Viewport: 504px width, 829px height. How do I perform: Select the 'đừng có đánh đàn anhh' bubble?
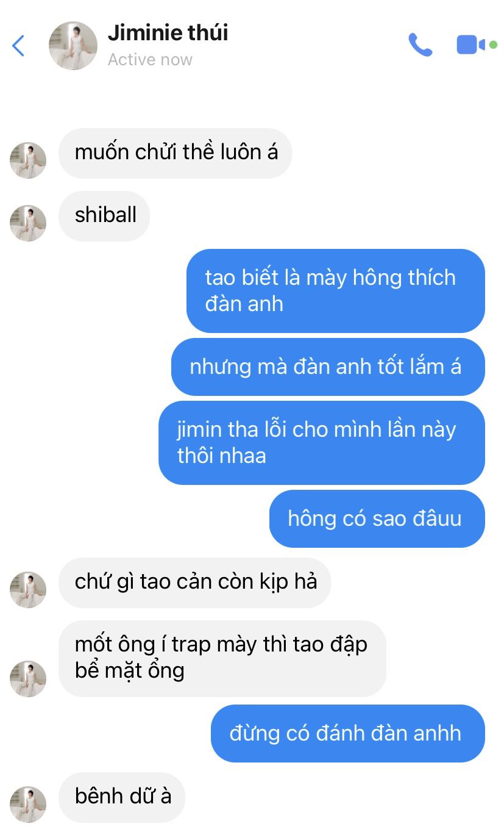[348, 733]
